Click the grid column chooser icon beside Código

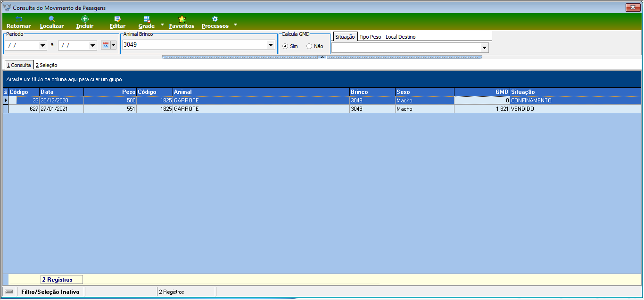click(6, 92)
